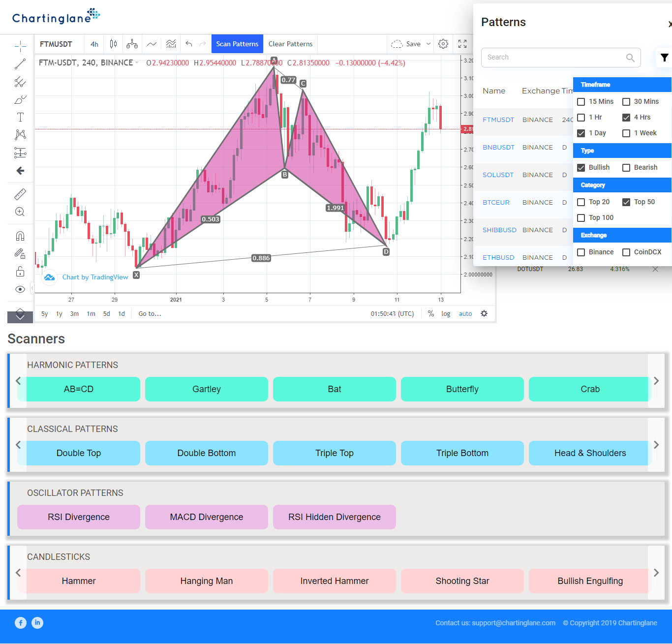Viewport: 672px width, 644px height.
Task: Open chart properties gear in bottom bar
Action: click(x=484, y=313)
